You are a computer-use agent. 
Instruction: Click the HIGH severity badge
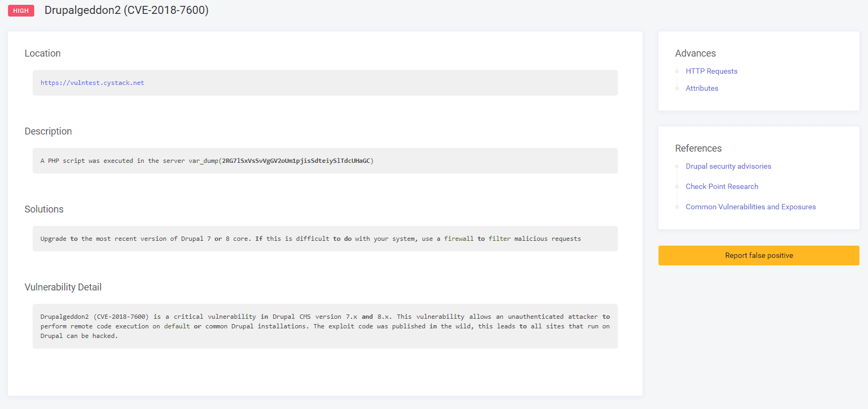[21, 11]
